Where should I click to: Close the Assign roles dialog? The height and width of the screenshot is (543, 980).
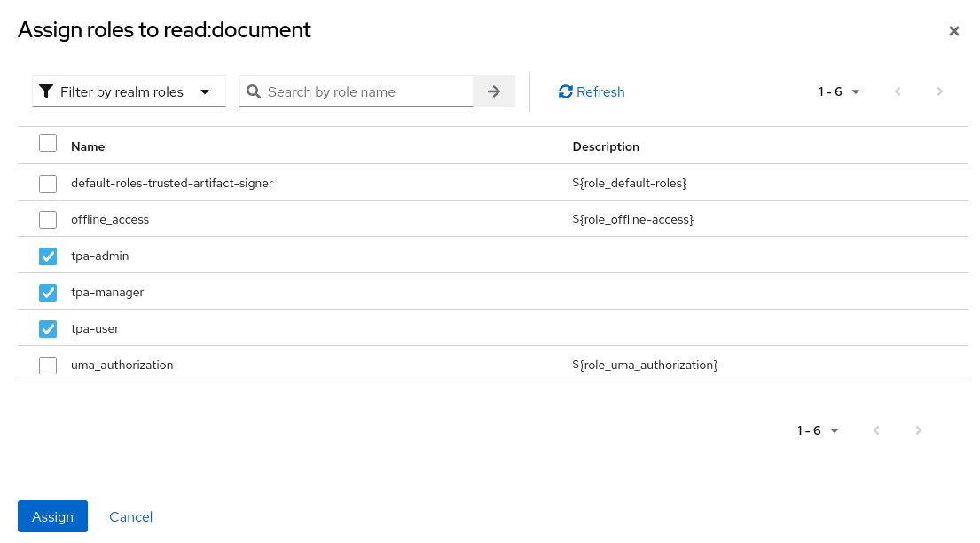tap(954, 30)
